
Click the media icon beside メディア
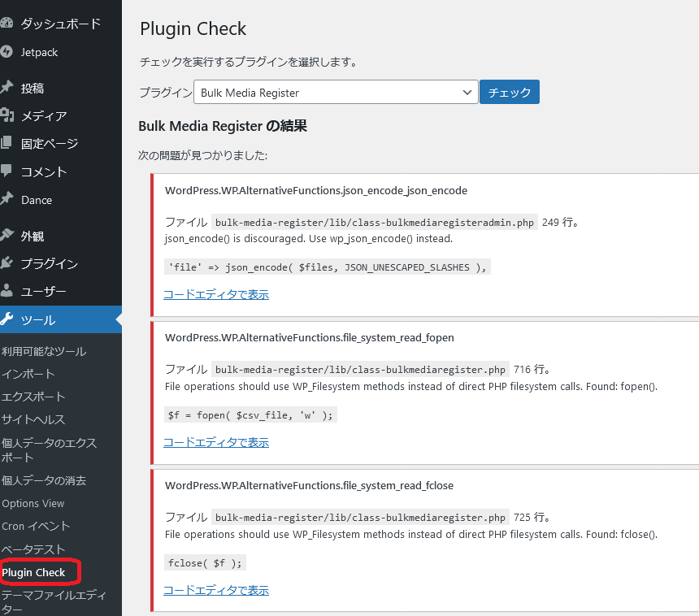click(6, 115)
